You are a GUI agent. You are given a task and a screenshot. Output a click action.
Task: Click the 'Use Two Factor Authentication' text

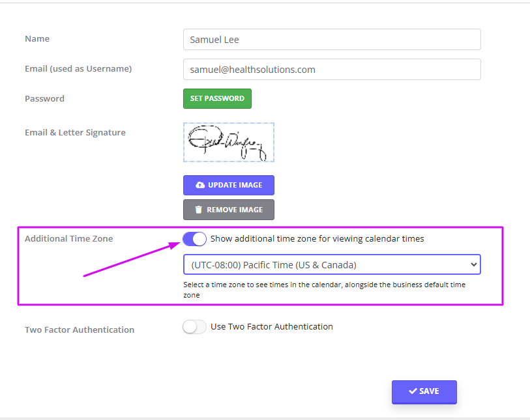[x=271, y=327]
